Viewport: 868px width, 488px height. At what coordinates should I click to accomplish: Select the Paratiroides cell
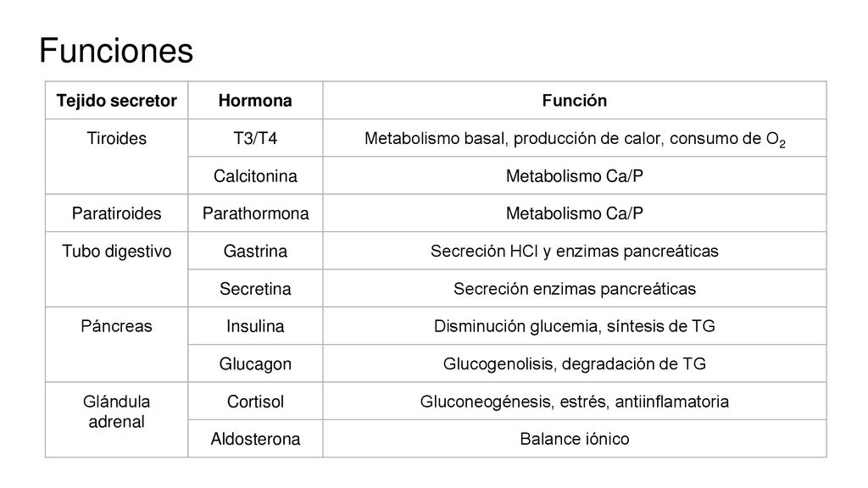coord(116,213)
